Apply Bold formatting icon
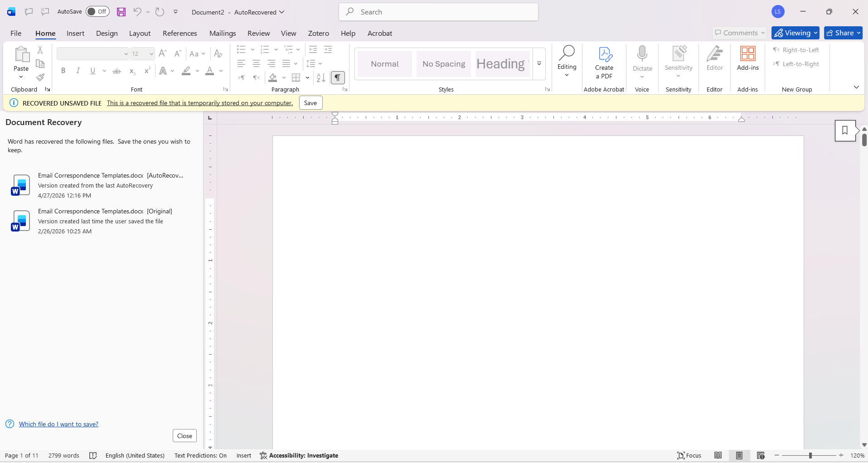 [x=63, y=71]
